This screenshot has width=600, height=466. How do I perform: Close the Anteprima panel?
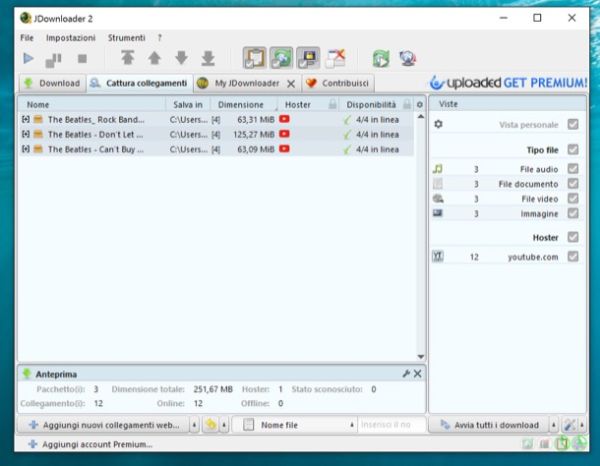417,373
